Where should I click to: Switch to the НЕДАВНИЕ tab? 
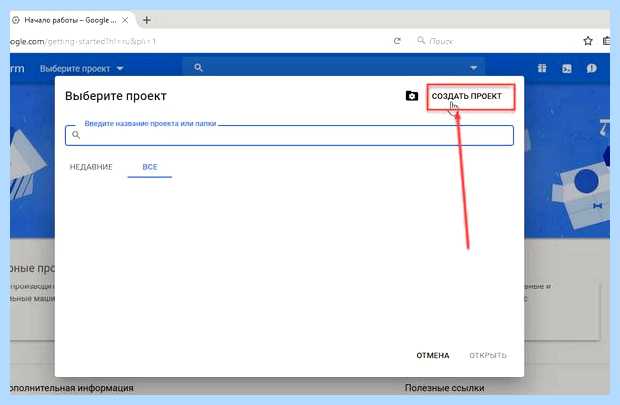(x=91, y=167)
